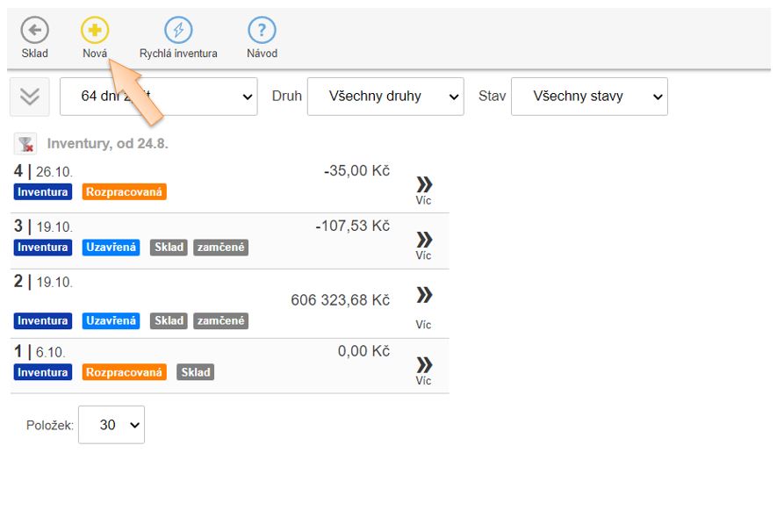Click Uzavřená tag on inventory 3
Image resolution: width=777 pixels, height=532 pixels.
pos(111,248)
